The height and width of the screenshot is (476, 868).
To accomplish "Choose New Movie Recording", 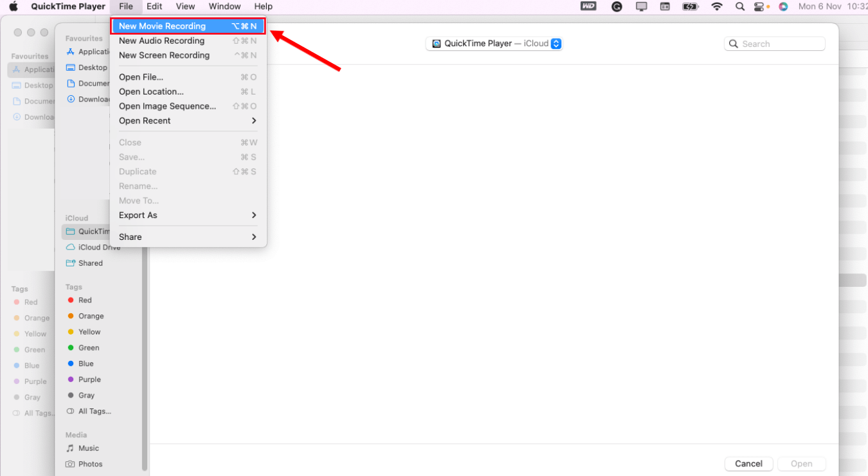I will coord(188,26).
